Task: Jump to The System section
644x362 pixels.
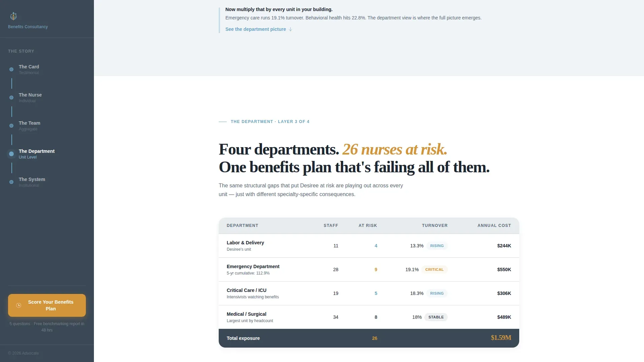Action: (32, 182)
